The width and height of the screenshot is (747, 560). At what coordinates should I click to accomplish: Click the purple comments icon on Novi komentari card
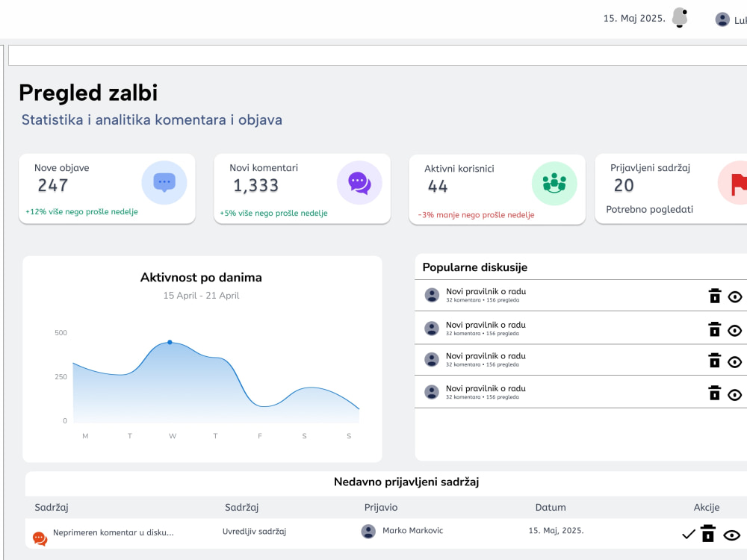[x=359, y=183]
